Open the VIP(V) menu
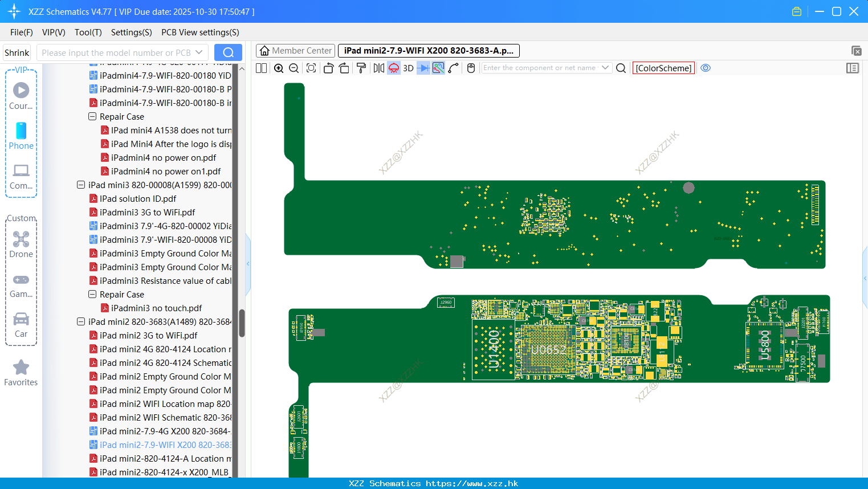Screen dimensions: 868x489 point(54,32)
